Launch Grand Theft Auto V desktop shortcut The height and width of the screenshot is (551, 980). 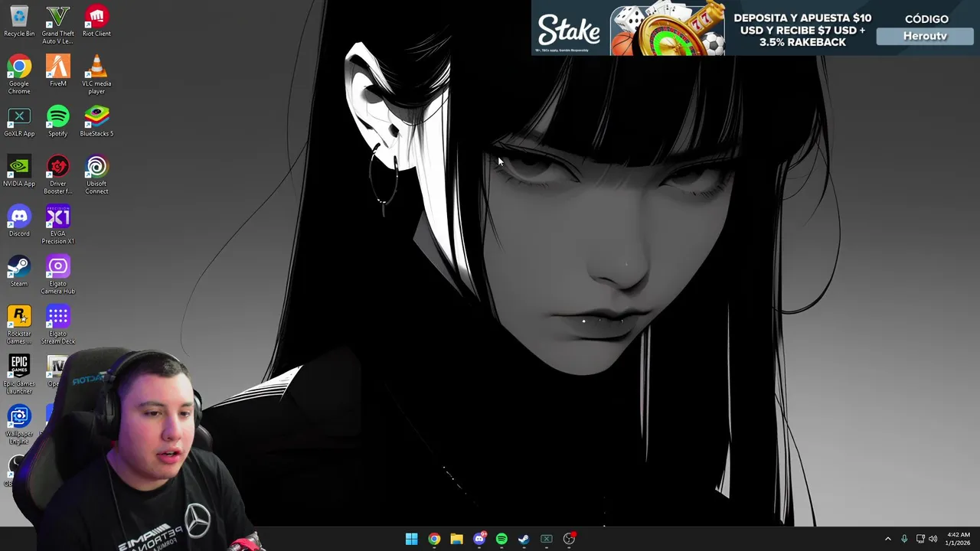point(58,25)
